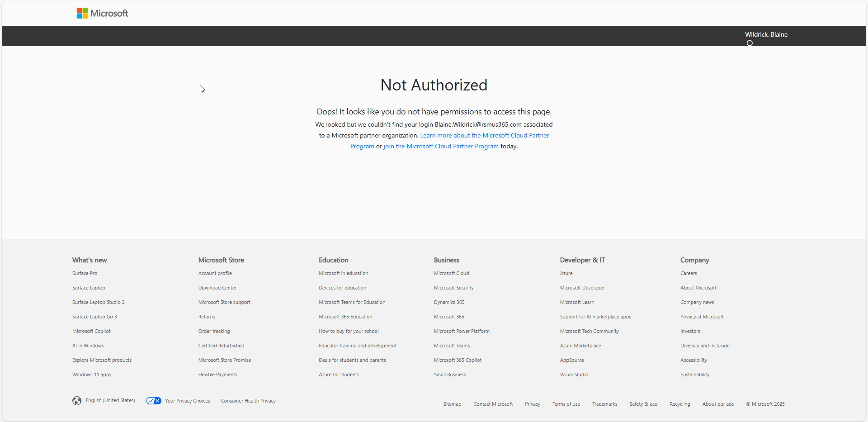Screen dimensions: 868x422
Task: Open Flexible Payments link
Action: click(x=218, y=375)
